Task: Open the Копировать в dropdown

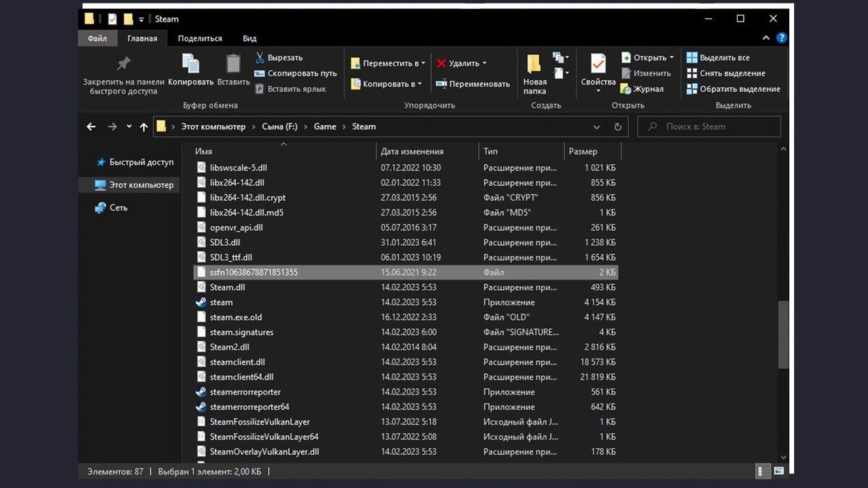Action: pyautogui.click(x=387, y=84)
